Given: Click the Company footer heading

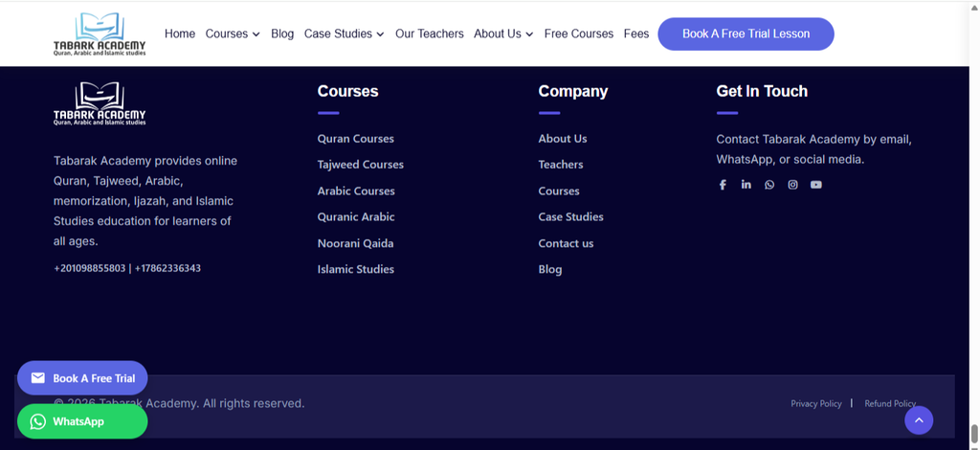Looking at the screenshot, I should [573, 91].
